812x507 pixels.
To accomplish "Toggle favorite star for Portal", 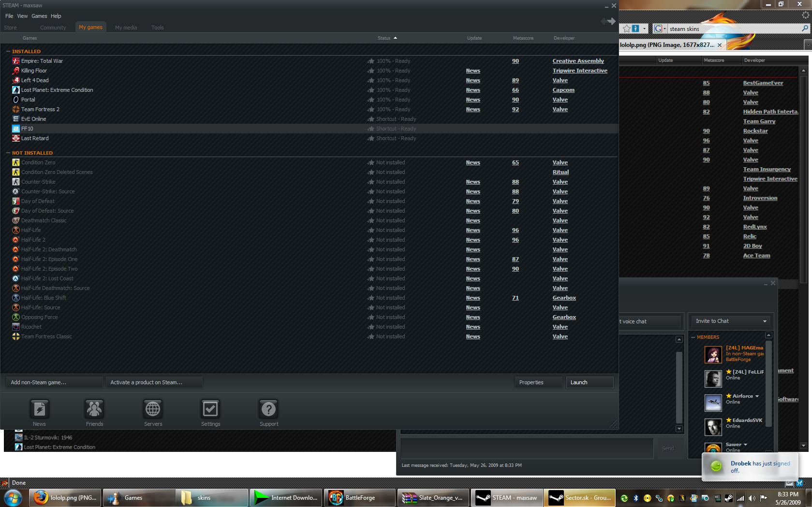I will point(371,100).
